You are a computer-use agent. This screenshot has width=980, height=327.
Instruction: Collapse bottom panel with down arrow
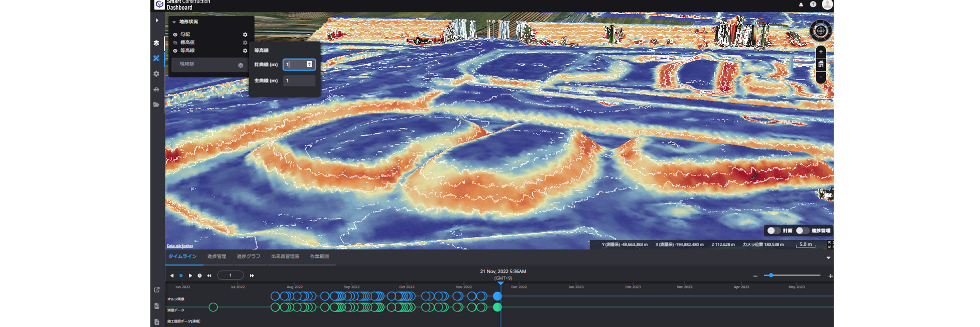point(828,258)
